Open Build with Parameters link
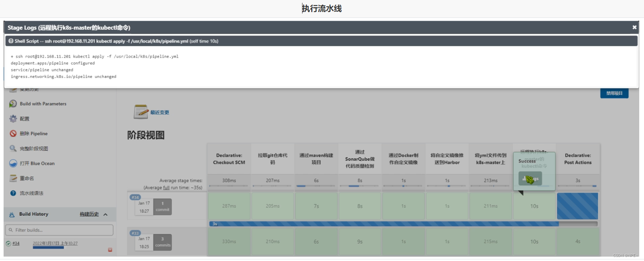Image resolution: width=644 pixels, height=261 pixels. [43, 104]
